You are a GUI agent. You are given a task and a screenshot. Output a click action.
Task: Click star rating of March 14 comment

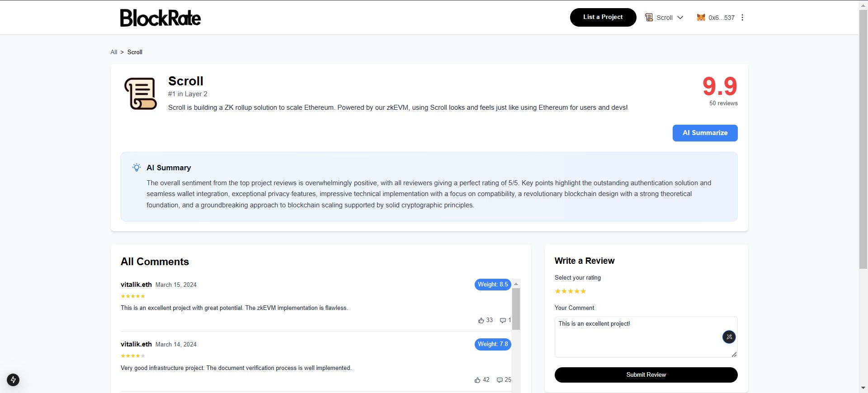click(x=133, y=356)
